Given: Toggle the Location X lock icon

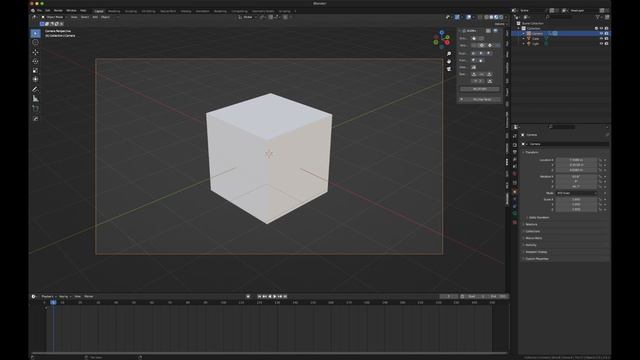Looking at the screenshot, I should point(600,160).
